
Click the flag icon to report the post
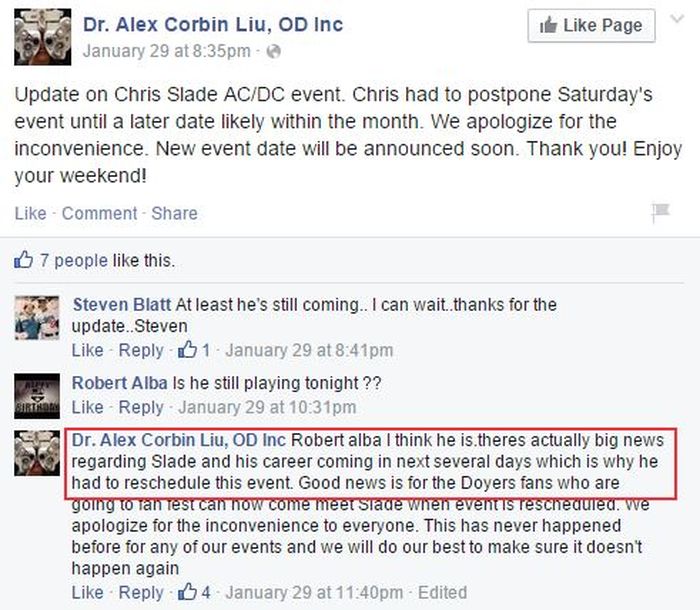[x=660, y=212]
